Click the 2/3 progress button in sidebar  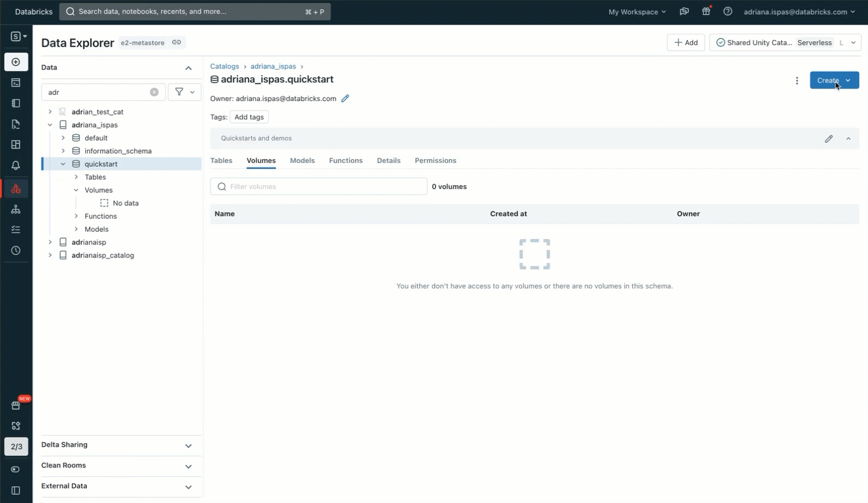(x=16, y=447)
